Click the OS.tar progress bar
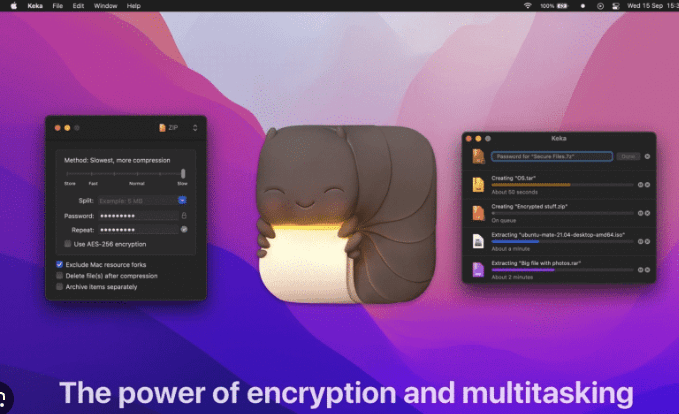 562,185
